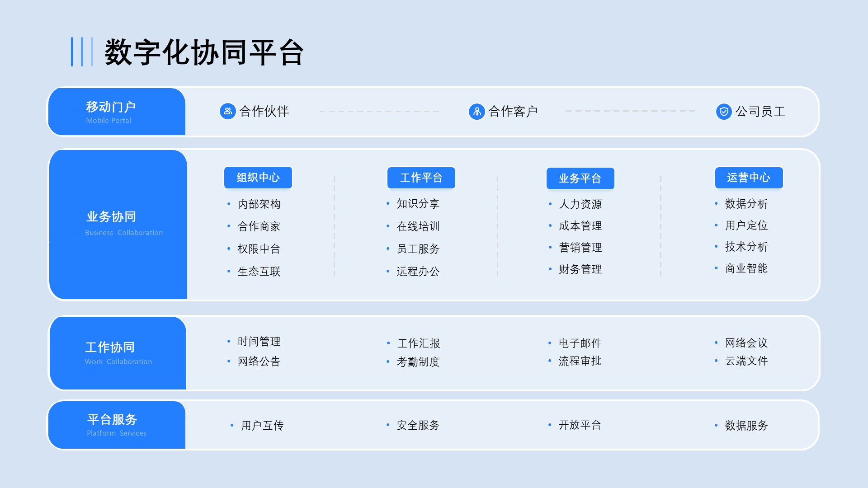Screen dimensions: 868x488
Task: Open the 业务协同 Business Collaboration section
Action: pyautogui.click(x=118, y=225)
